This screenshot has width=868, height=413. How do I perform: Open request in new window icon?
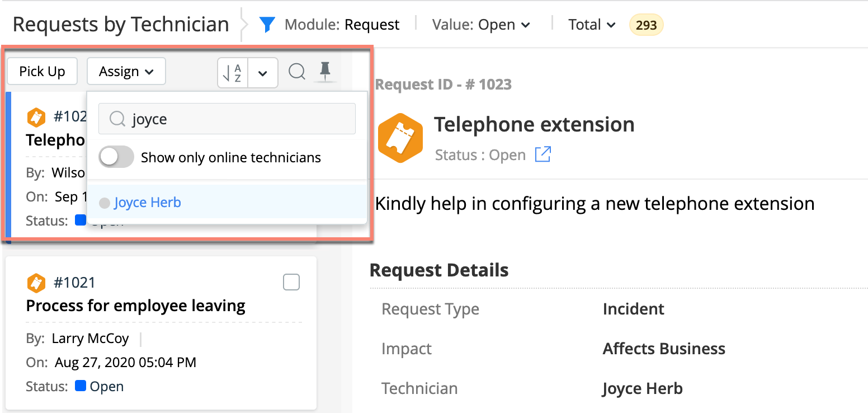tap(542, 154)
